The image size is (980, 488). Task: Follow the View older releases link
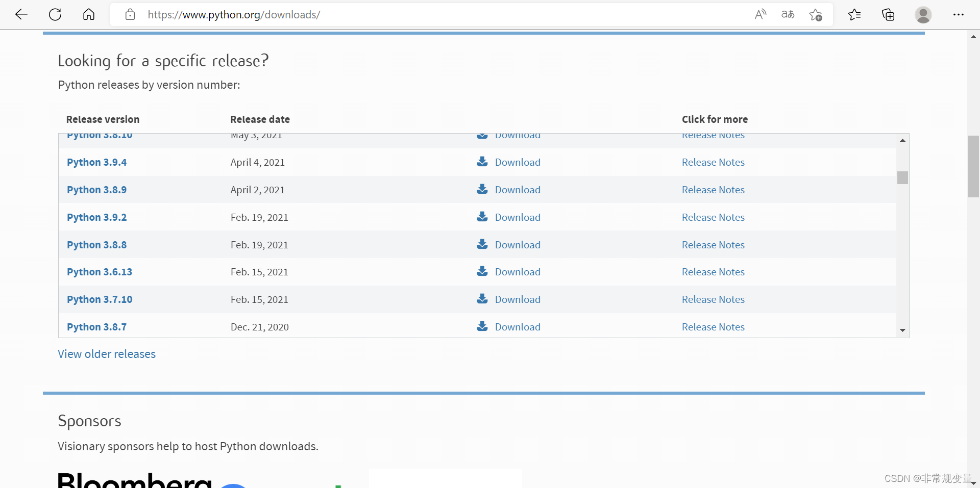(107, 354)
